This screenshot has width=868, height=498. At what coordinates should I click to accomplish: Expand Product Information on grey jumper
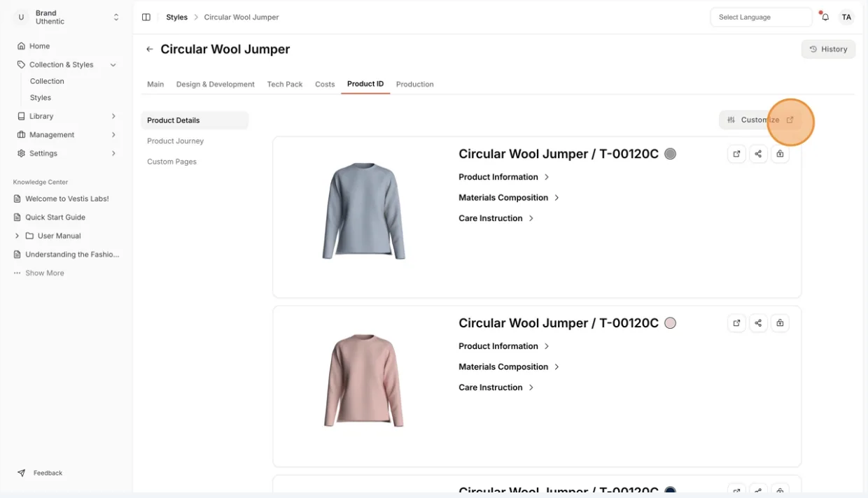(504, 177)
